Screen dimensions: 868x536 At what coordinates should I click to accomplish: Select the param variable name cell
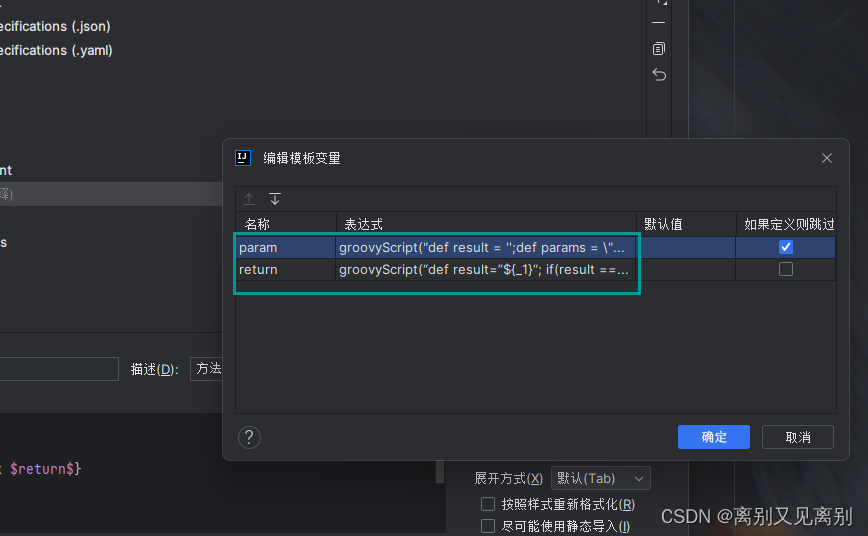tap(286, 248)
